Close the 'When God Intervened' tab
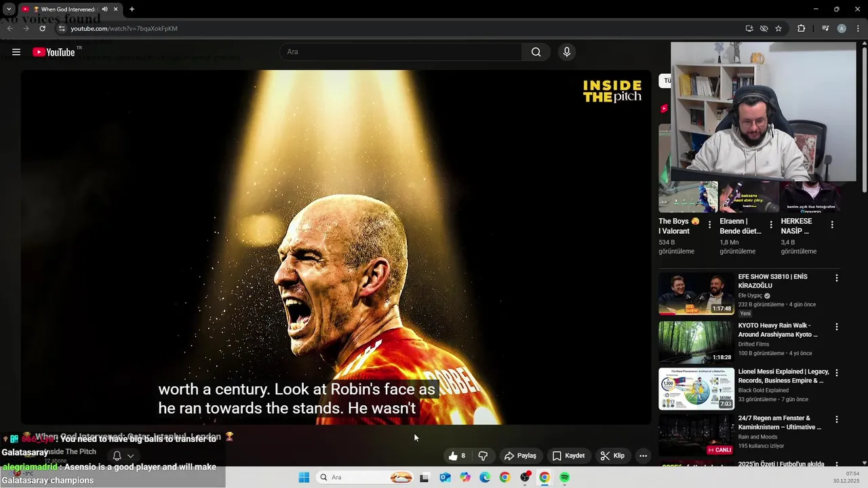The height and width of the screenshot is (488, 868). (x=115, y=9)
